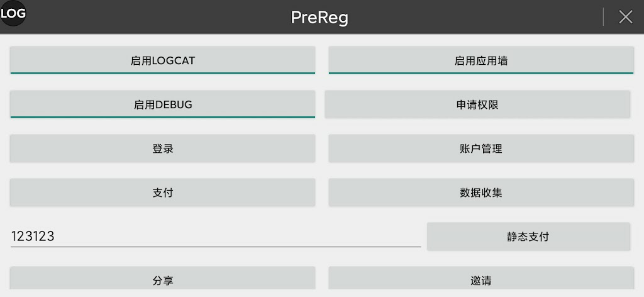Click the 邀请 button
644x297 pixels.
pos(481,281)
